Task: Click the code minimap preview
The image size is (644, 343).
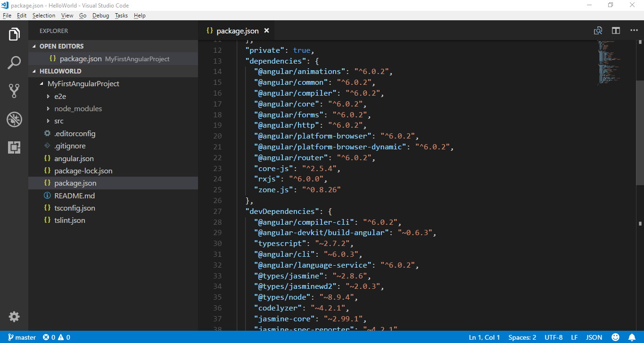Action: (x=609, y=62)
